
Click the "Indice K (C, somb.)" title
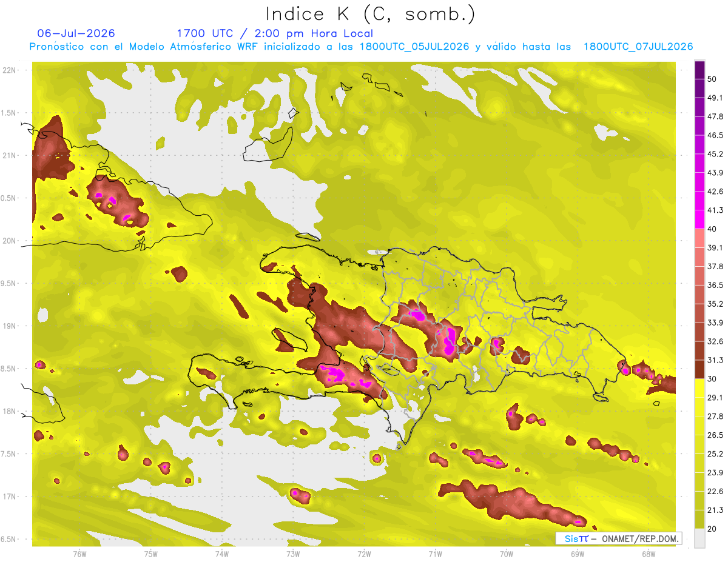370,13
